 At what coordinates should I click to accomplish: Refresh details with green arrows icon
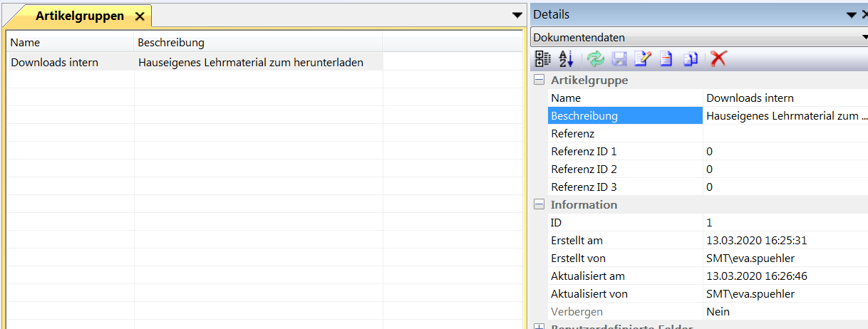click(596, 60)
